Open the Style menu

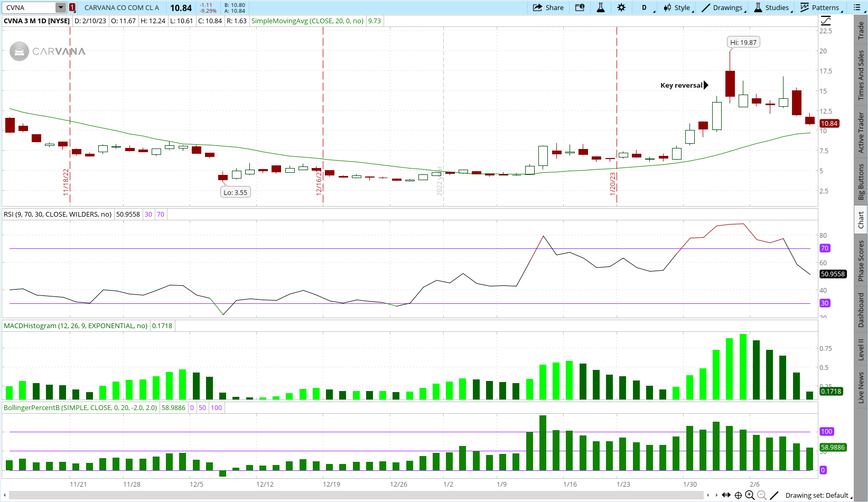[x=678, y=7]
